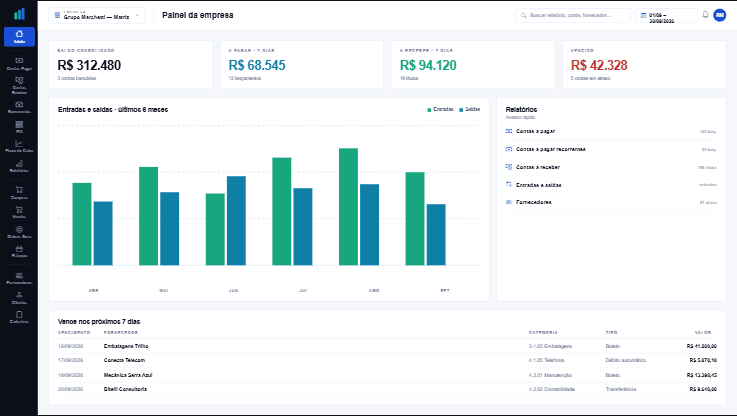Viewport: 737px width, 416px height.
Task: Open the date range picker dropdown
Action: (666, 16)
